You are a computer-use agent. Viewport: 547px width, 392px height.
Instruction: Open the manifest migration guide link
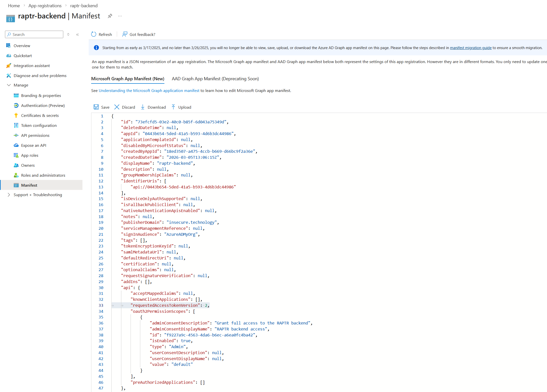coord(471,48)
